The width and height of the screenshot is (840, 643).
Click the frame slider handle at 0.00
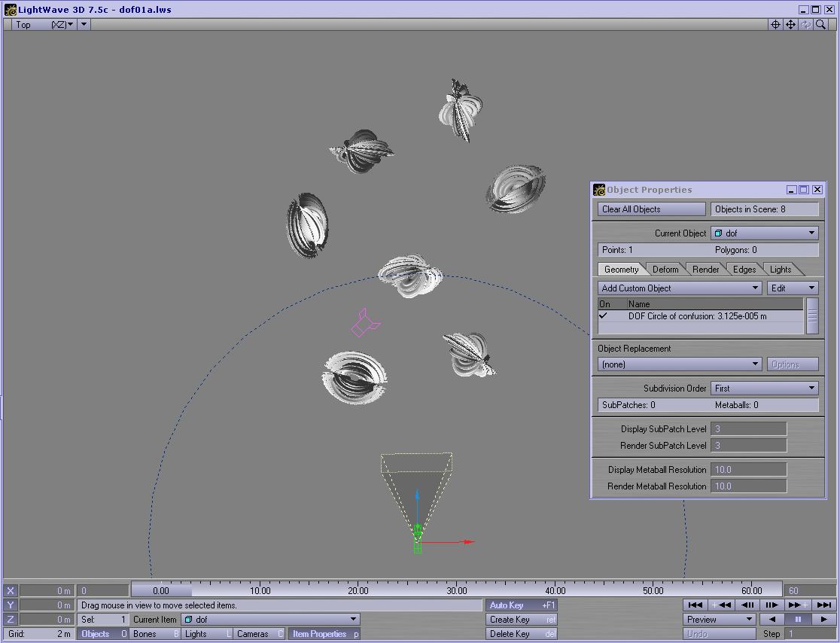pyautogui.click(x=161, y=590)
